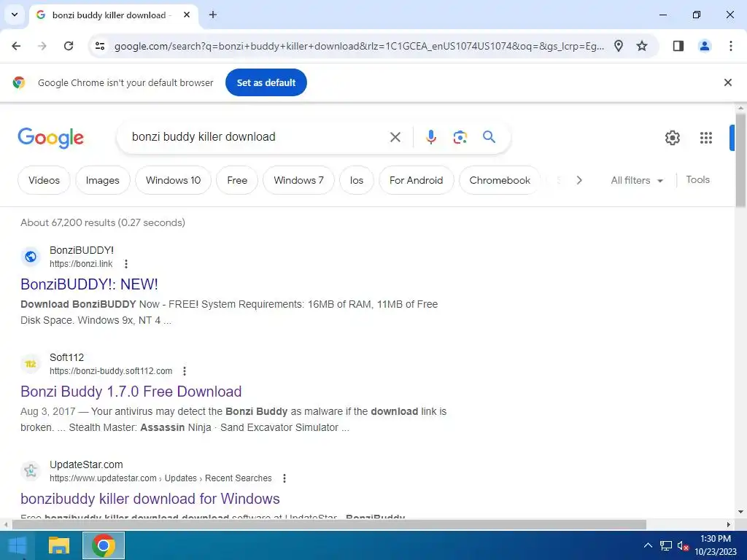747x560 pixels.
Task: Open more options for bonzi.link result
Action: point(125,264)
